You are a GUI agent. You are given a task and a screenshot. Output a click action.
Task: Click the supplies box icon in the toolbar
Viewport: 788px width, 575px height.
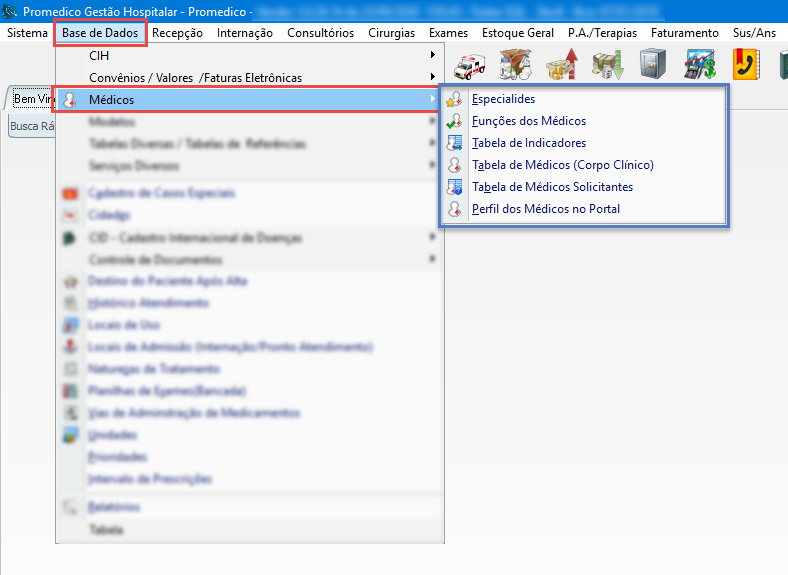(516, 65)
